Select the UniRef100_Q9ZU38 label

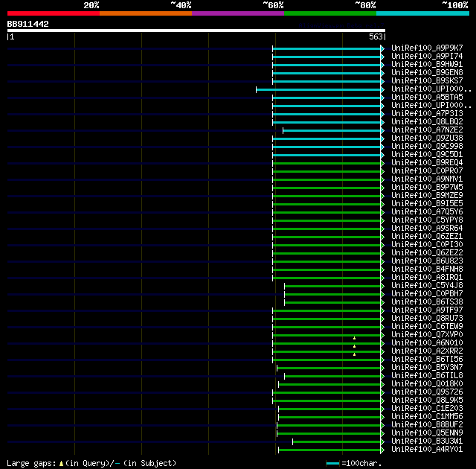(427, 138)
